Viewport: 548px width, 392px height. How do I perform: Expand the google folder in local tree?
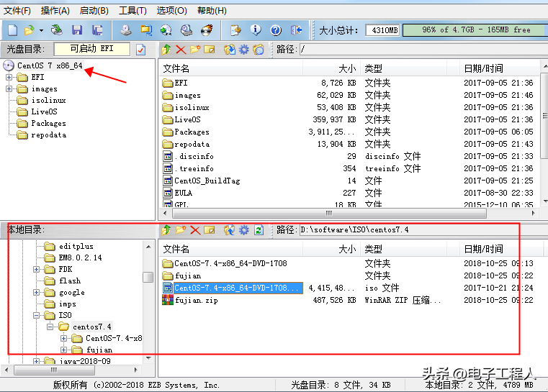point(36,292)
